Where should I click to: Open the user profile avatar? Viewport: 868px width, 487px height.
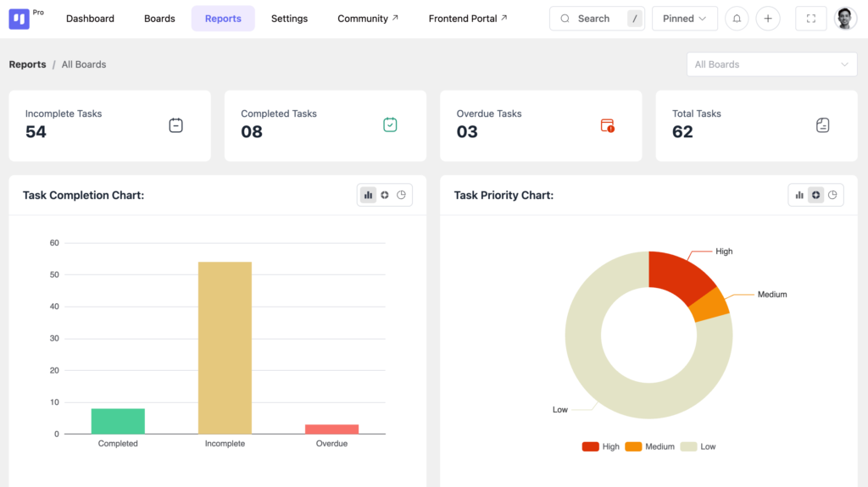tap(845, 19)
